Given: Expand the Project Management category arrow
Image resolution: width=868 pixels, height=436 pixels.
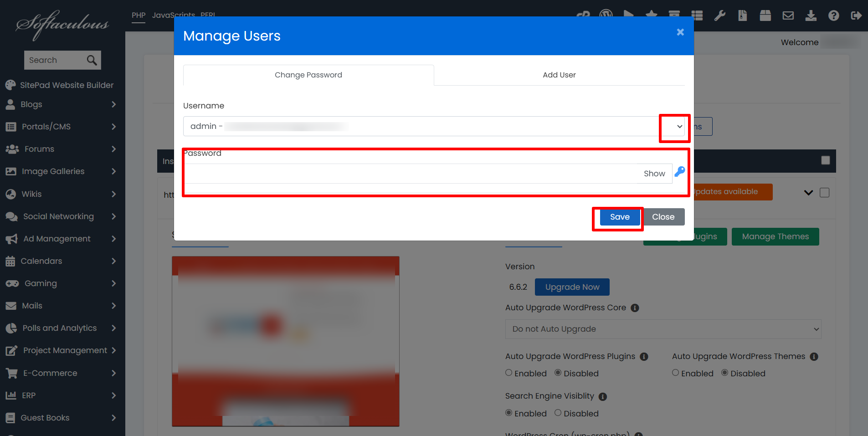Looking at the screenshot, I should coord(113,350).
